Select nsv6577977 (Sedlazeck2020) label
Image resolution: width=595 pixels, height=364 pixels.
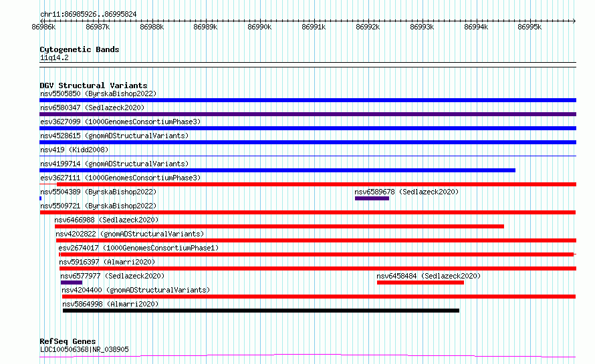[112, 276]
